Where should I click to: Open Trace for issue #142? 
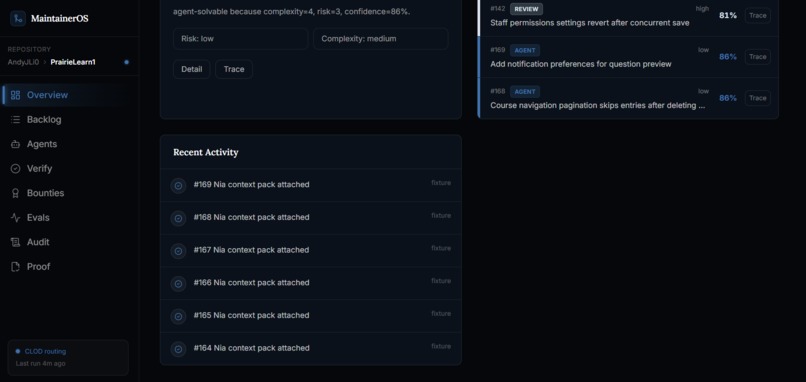click(x=757, y=15)
